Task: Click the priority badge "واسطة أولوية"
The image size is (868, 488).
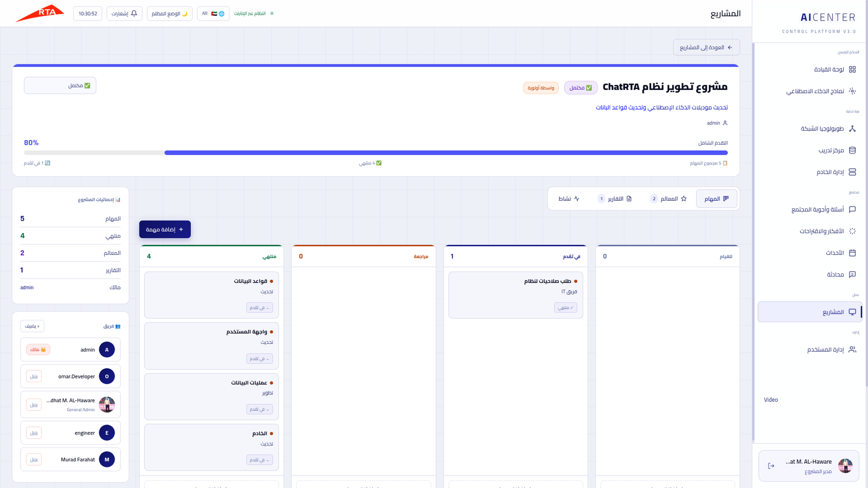Action: [x=541, y=88]
